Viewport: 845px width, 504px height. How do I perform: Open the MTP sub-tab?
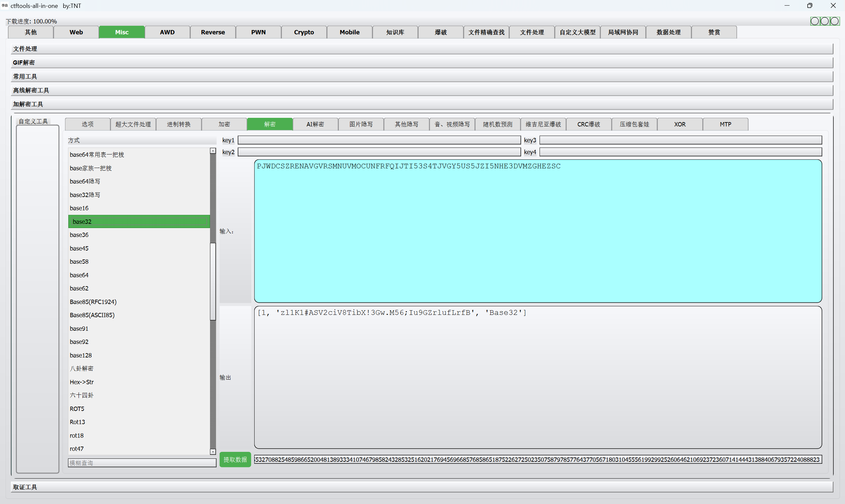tap(725, 124)
